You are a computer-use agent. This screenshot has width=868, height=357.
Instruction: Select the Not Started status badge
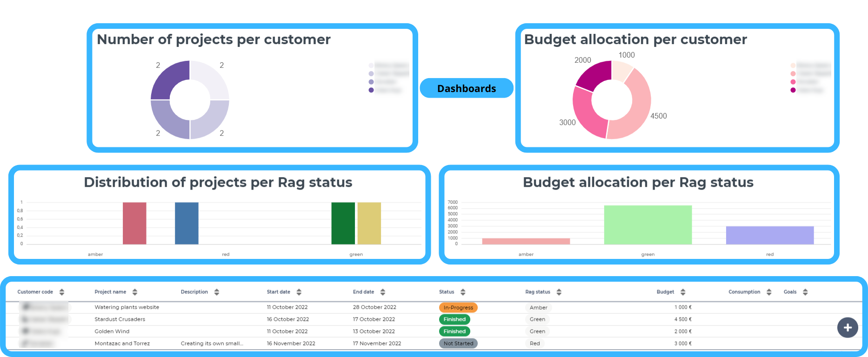458,344
